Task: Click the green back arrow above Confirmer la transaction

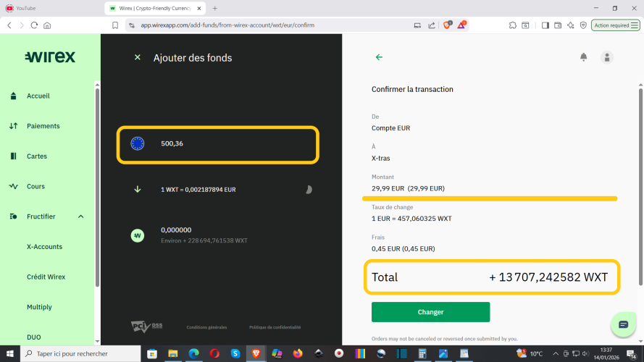Action: [379, 57]
